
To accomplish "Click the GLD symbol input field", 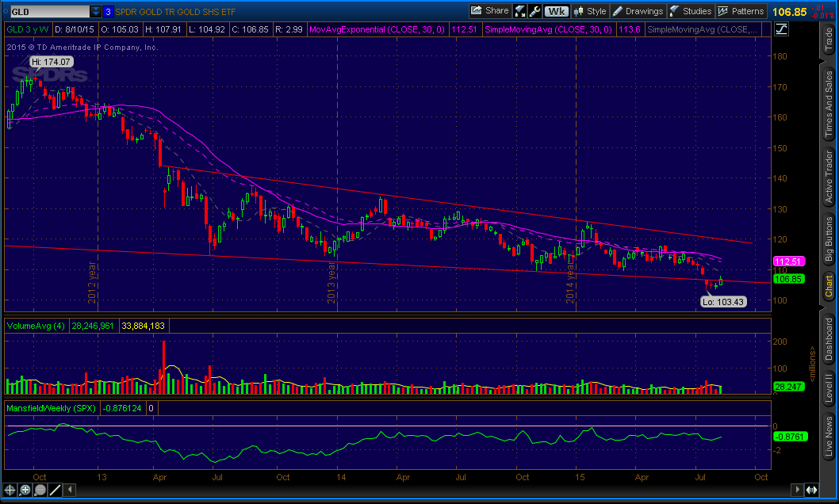I will coord(48,11).
